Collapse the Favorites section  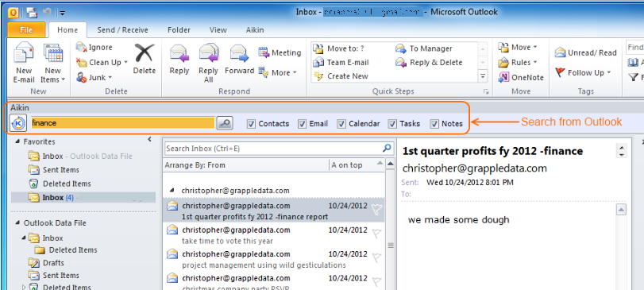[x=17, y=141]
